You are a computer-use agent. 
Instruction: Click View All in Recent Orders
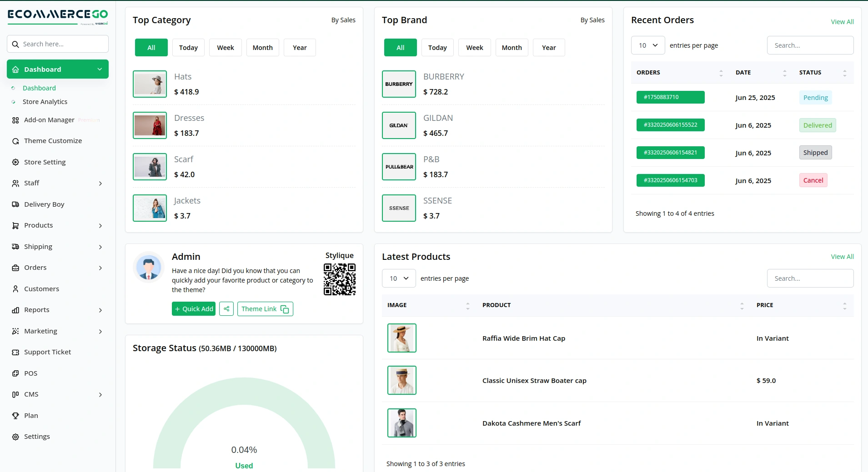842,22
